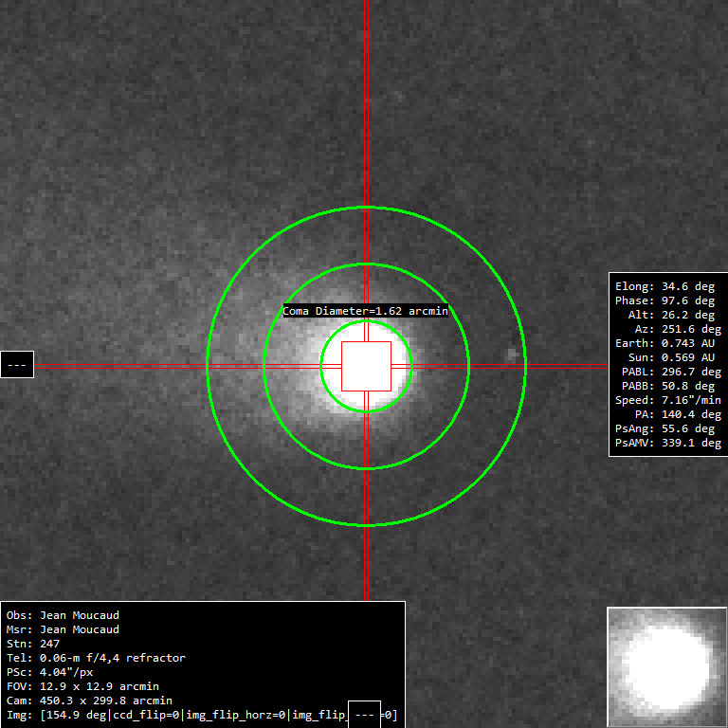Click the red square on the comet nucleus
The image size is (728, 728).
366,366
